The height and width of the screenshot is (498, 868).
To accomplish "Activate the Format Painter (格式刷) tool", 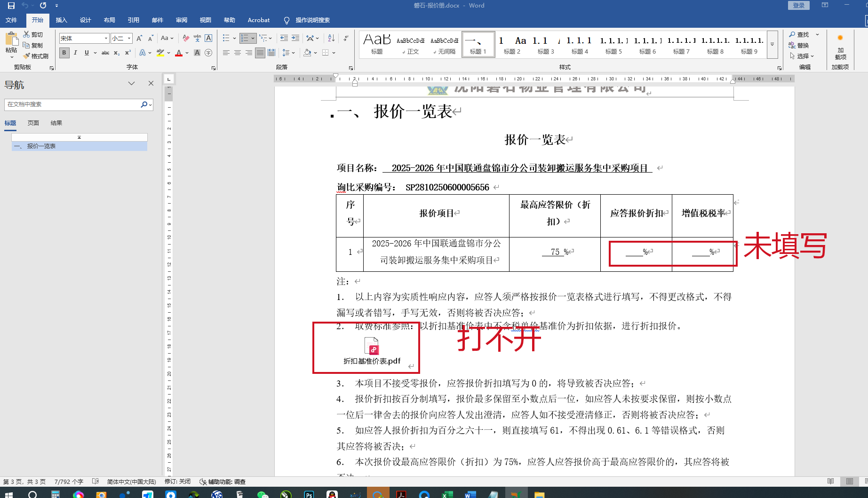I will point(36,56).
